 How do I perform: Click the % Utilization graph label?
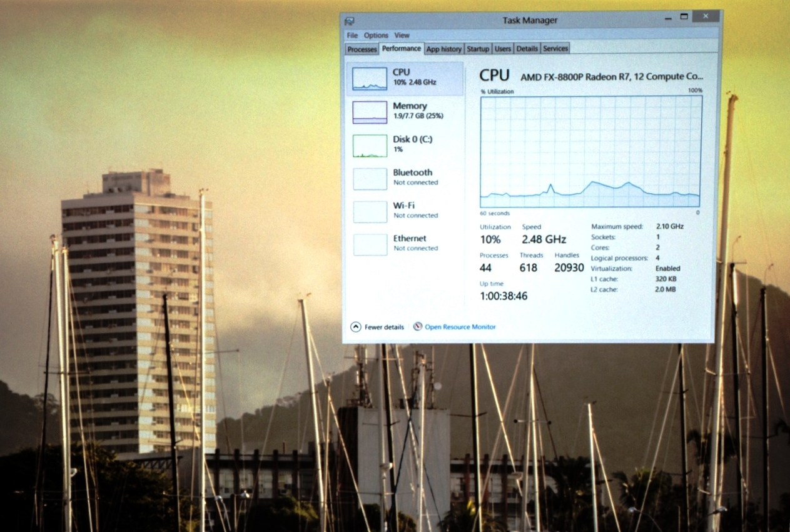pyautogui.click(x=497, y=91)
